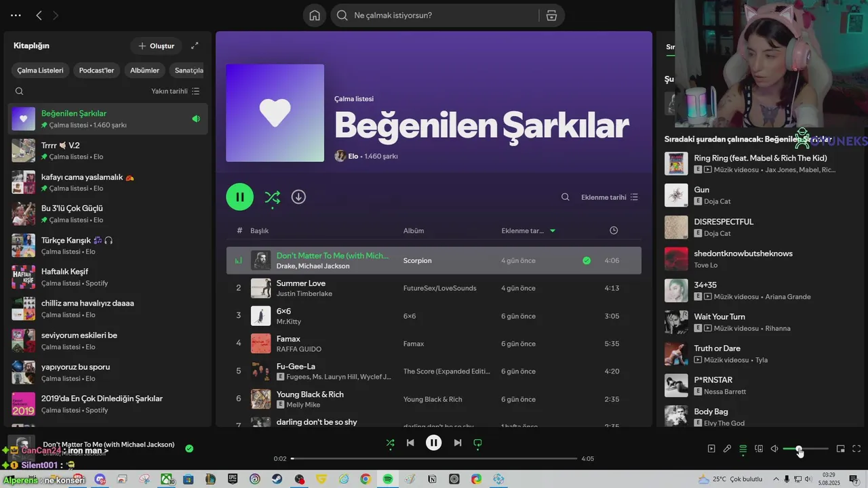Open Google Chrome from the taskbar
Screen dimensions: 868x488
[366, 479]
